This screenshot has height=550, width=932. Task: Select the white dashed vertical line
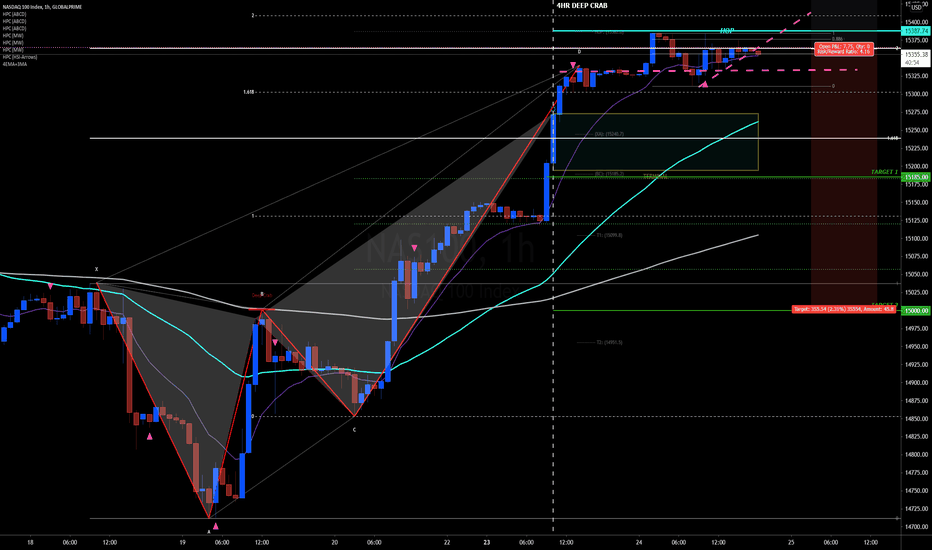553,268
